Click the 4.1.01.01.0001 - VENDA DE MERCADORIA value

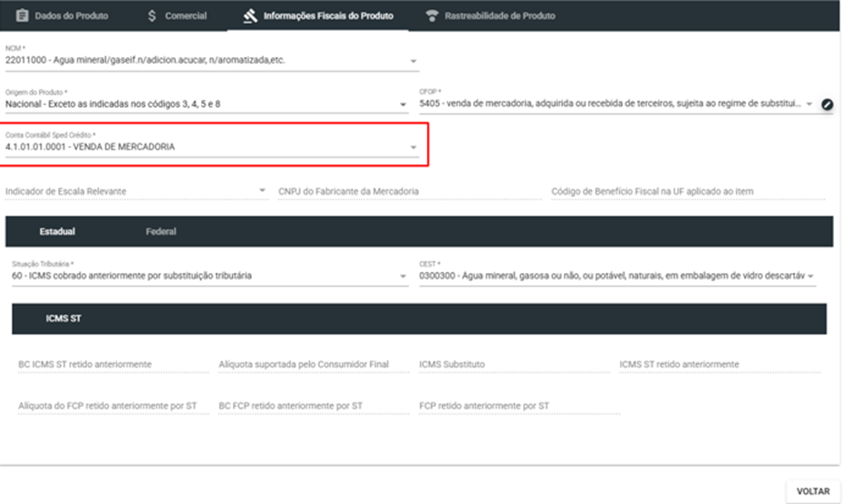pos(91,147)
